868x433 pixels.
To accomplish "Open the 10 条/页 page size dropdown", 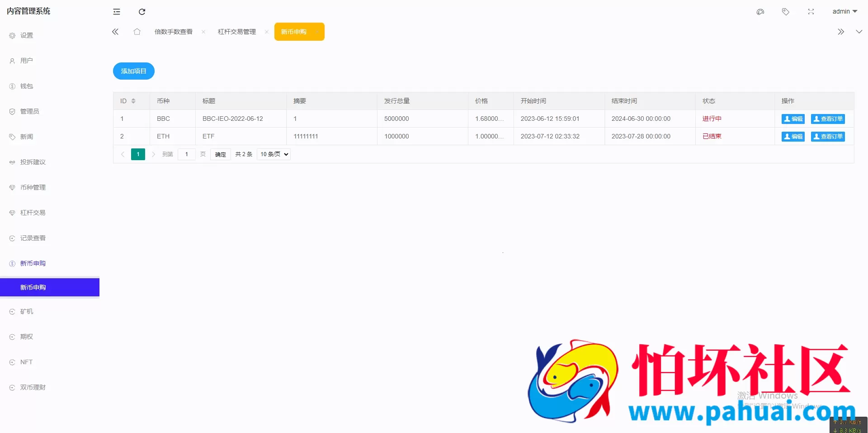I will (x=274, y=154).
